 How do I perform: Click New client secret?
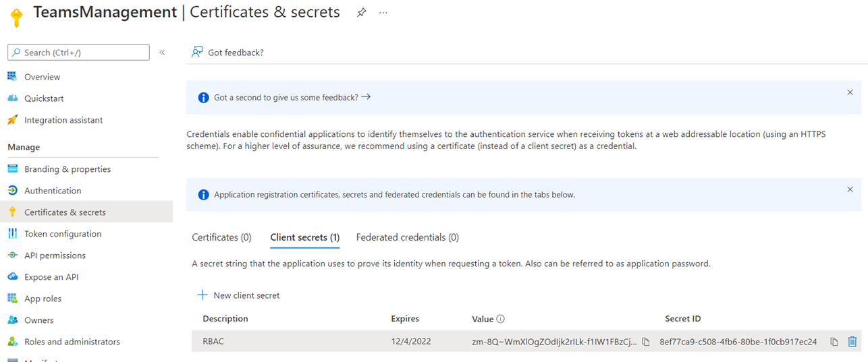click(x=238, y=295)
